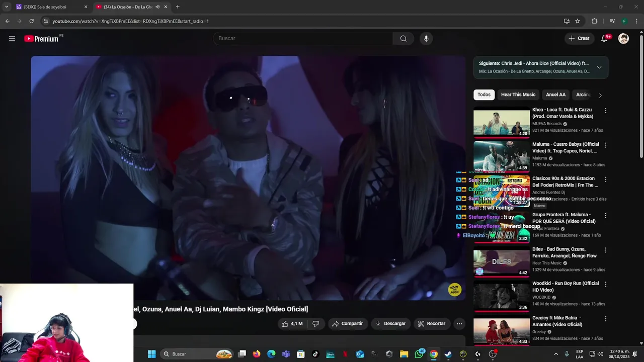Mute the La Ocasión tab audio

tap(157, 7)
